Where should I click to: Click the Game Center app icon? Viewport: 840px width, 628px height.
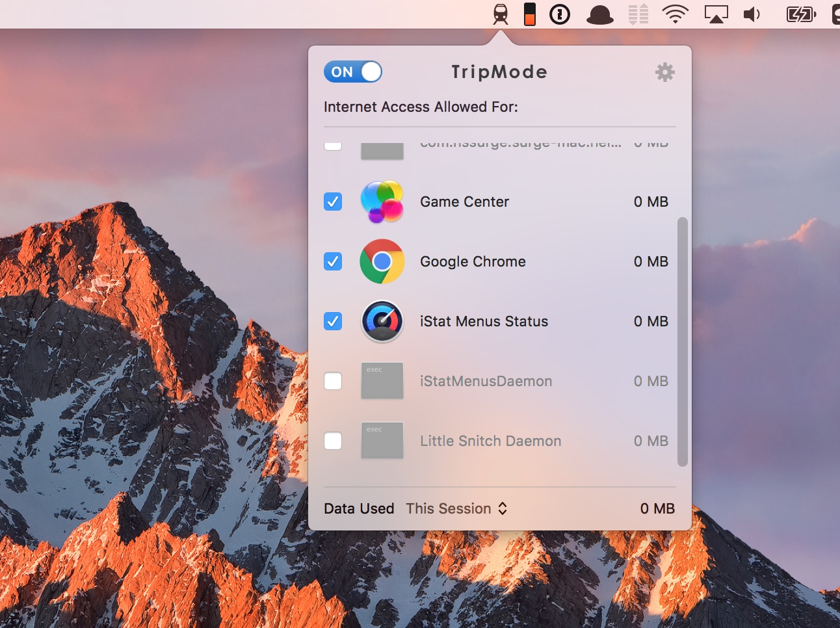382,202
